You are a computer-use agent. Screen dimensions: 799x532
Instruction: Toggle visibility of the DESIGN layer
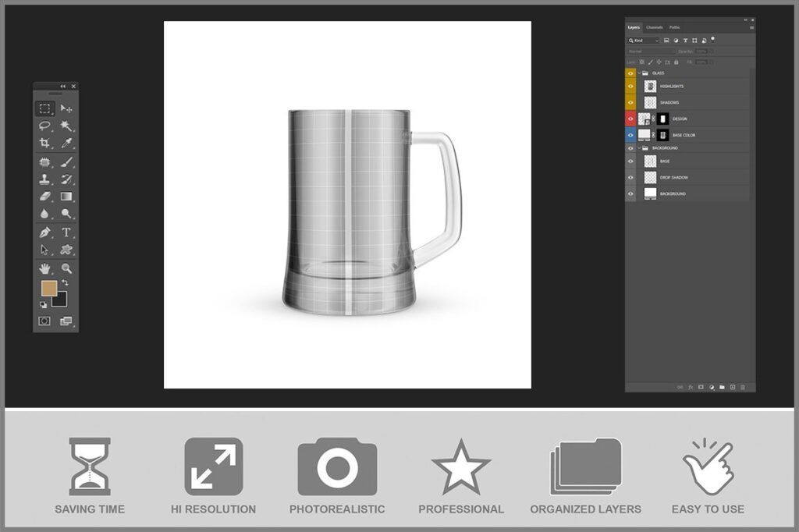(x=630, y=119)
